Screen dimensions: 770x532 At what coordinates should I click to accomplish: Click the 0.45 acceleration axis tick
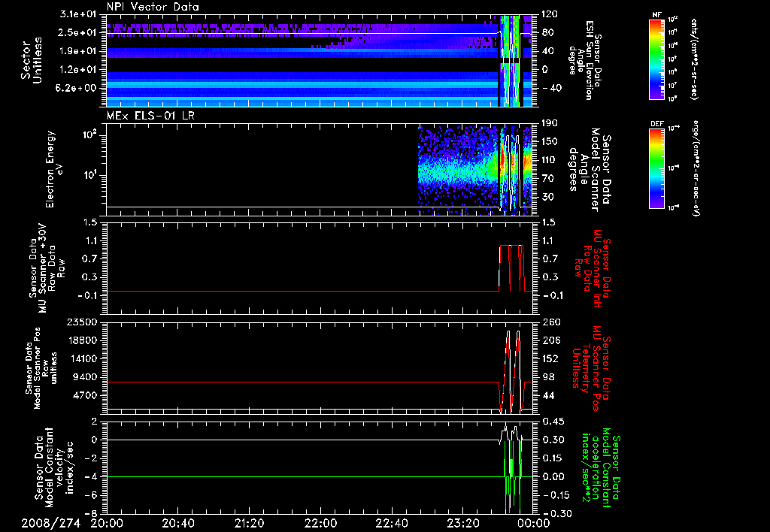[x=553, y=422]
